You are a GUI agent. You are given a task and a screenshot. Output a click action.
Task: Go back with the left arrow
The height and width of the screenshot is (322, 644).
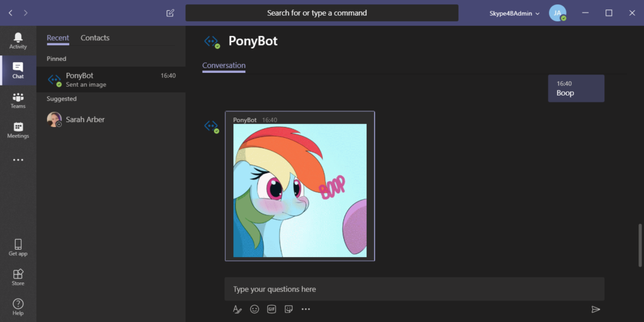[x=11, y=13]
